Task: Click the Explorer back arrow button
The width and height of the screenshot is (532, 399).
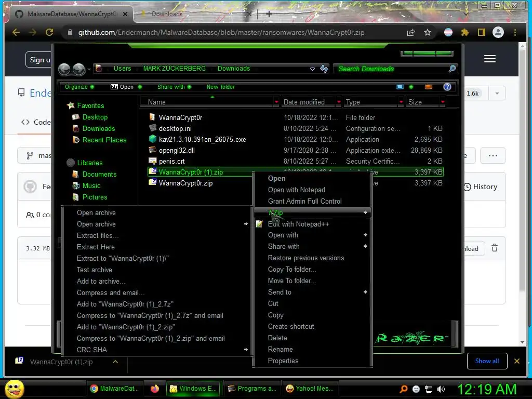Action: (x=64, y=69)
